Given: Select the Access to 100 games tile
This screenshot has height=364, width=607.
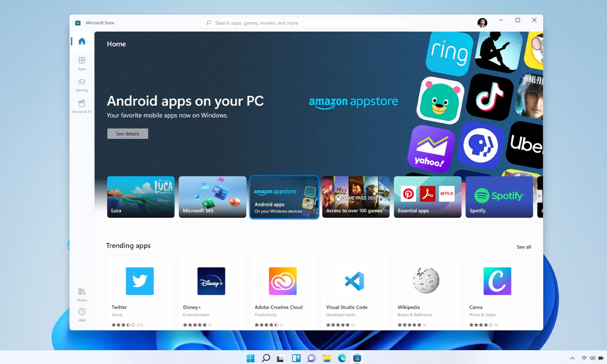Looking at the screenshot, I should coord(355,197).
